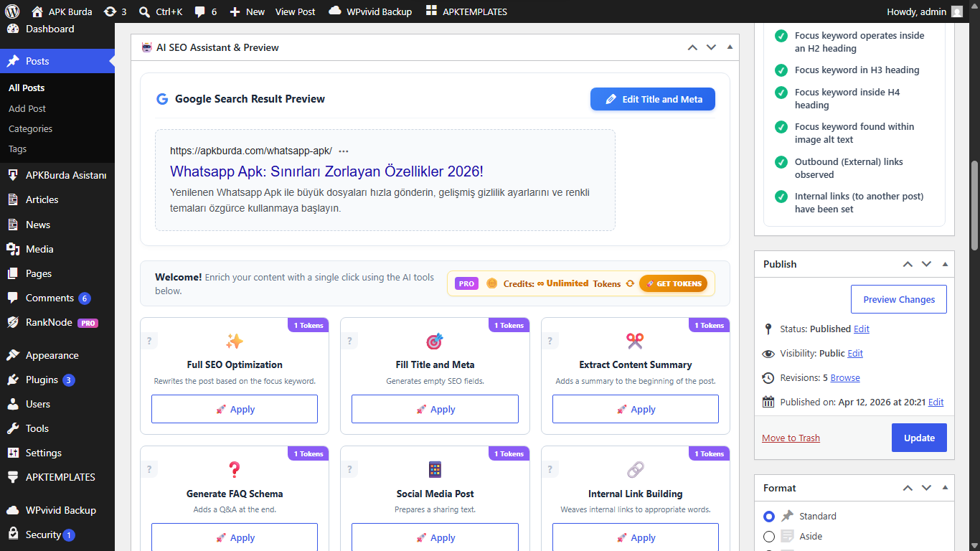
Task: Move the Format panel down
Action: pos(926,488)
